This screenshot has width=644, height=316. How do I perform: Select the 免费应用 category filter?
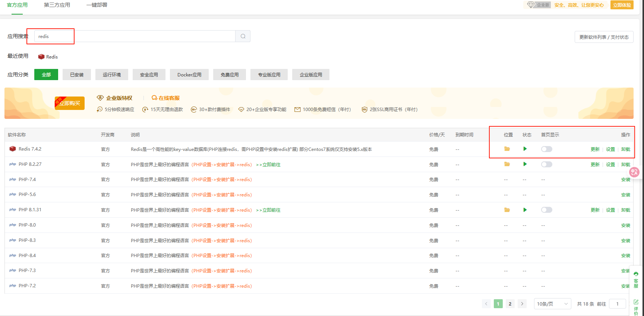[230, 75]
